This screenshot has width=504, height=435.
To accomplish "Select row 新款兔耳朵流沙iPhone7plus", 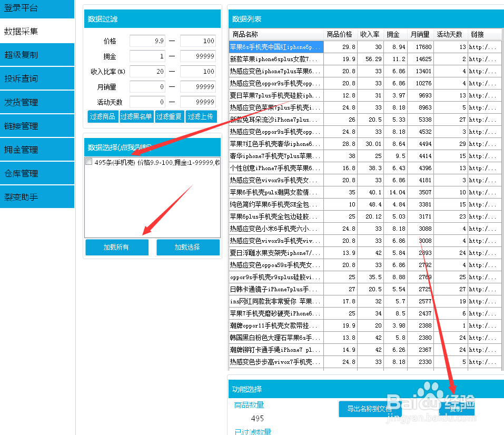I will click(x=365, y=120).
